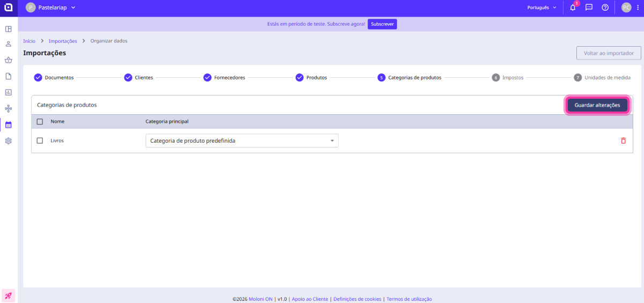Open the shopping basket sidebar icon

coord(9,60)
